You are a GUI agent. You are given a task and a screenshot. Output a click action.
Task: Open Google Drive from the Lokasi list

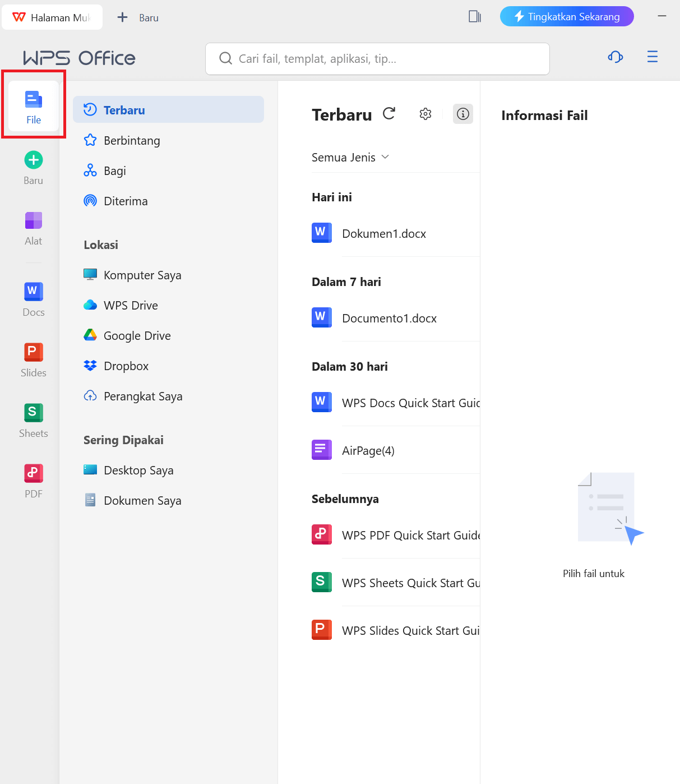click(x=137, y=335)
